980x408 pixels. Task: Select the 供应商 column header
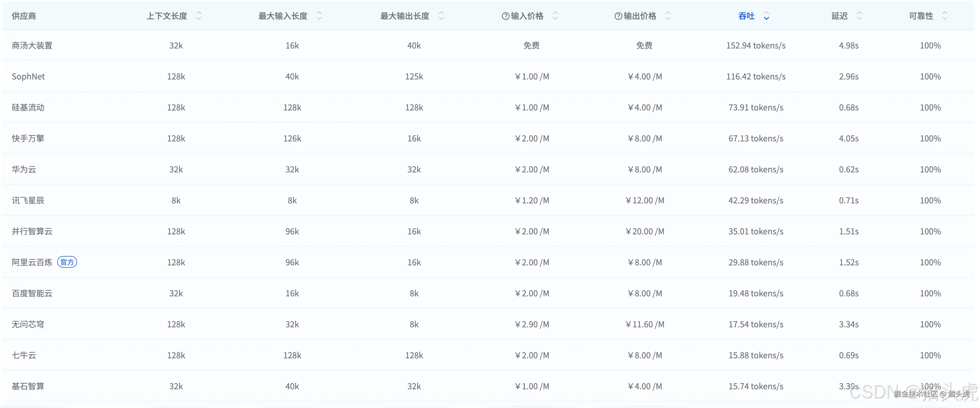coord(24,16)
